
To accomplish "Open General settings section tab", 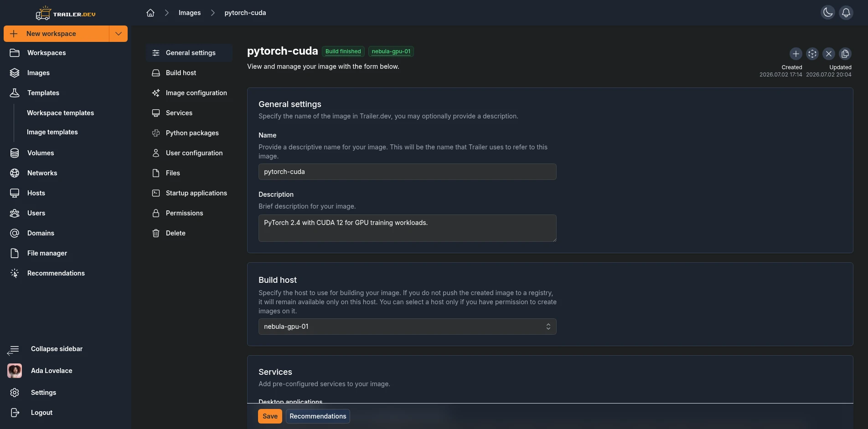I will [x=190, y=53].
